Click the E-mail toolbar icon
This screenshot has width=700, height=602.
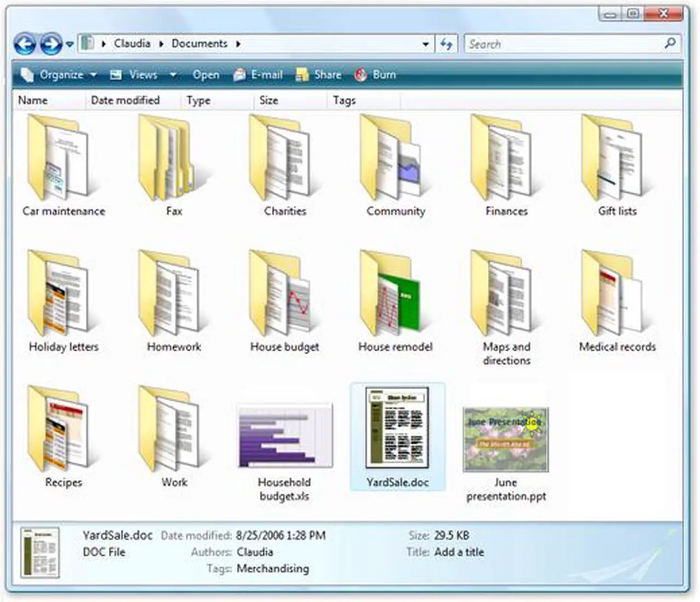(239, 75)
